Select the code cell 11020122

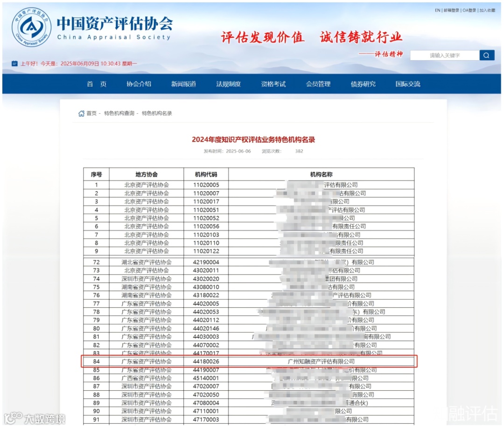click(x=206, y=251)
